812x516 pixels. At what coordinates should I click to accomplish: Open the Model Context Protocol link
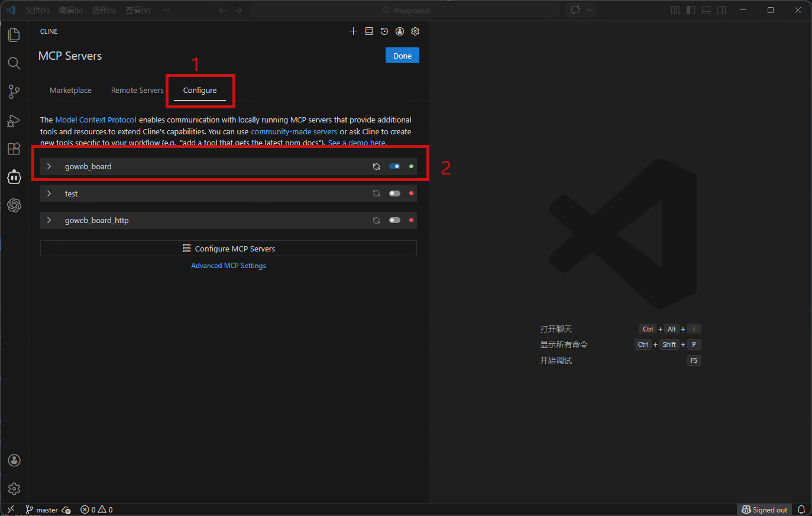click(96, 120)
